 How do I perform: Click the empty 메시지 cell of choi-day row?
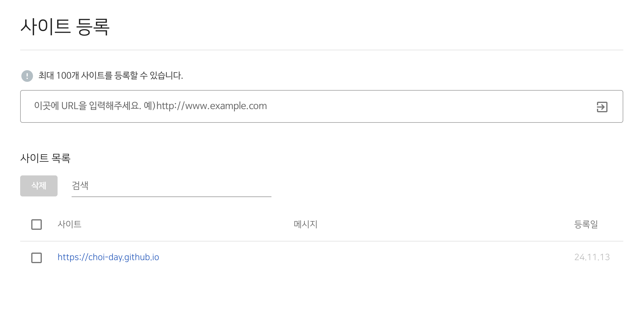[305, 257]
